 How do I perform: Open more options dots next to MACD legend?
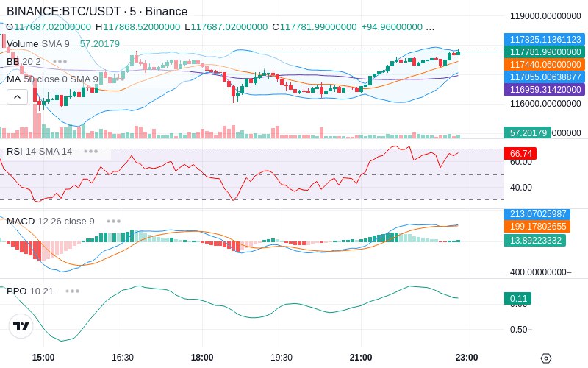click(114, 222)
